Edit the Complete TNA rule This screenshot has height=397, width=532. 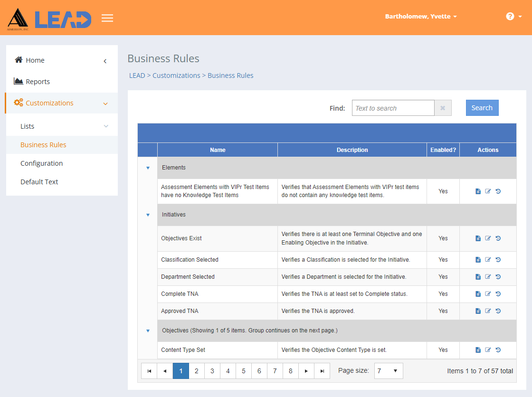point(488,294)
